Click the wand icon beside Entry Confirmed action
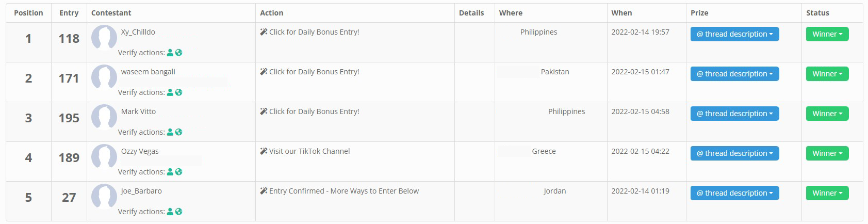 [264, 191]
